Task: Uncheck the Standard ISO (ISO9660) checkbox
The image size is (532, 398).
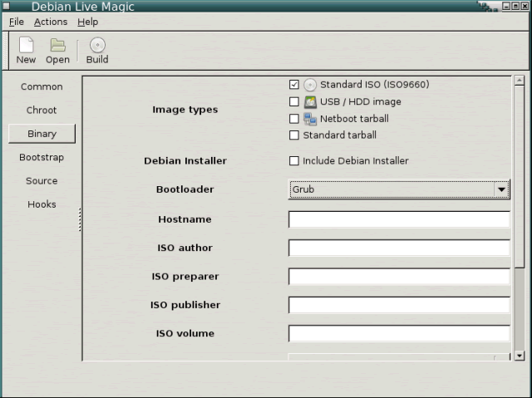Action: tap(293, 85)
